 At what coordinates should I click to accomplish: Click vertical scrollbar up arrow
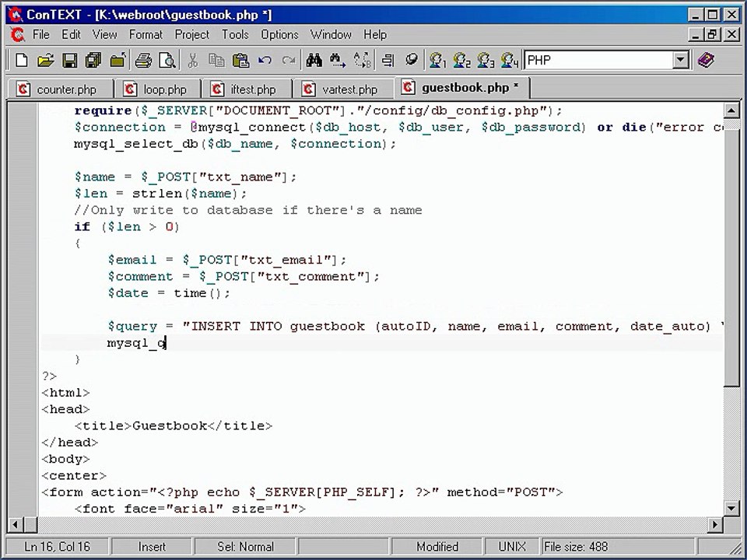pyautogui.click(x=731, y=111)
